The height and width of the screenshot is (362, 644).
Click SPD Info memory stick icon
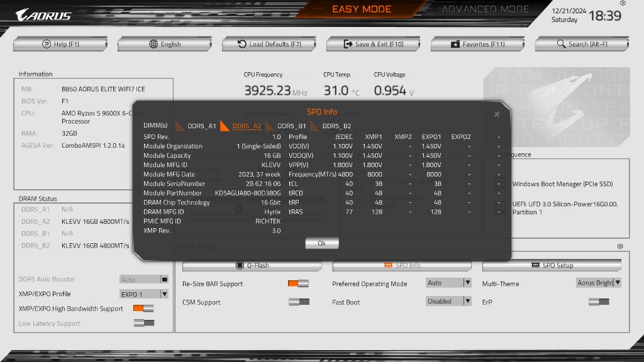(388, 265)
